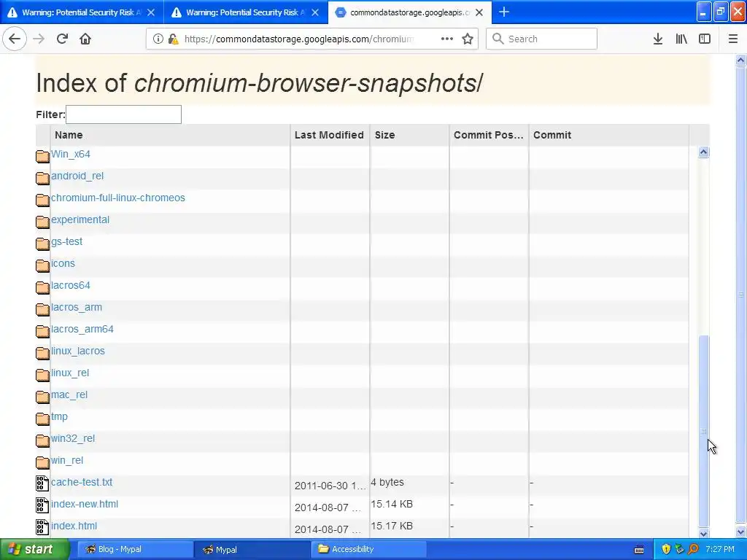Click the 7:27 PM taskbar clock
This screenshot has width=747, height=560.
pos(720,550)
